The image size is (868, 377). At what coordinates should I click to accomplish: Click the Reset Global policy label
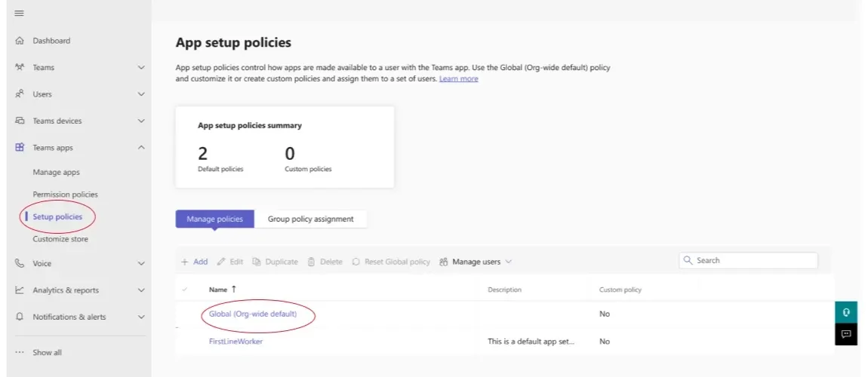point(398,262)
